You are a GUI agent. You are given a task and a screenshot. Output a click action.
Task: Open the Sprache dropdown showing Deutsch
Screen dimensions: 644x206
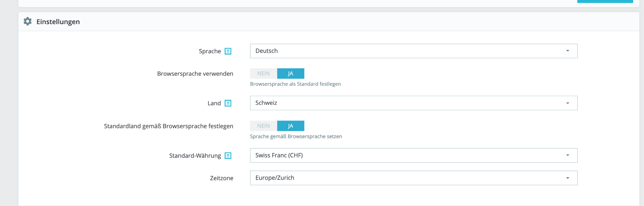point(413,51)
